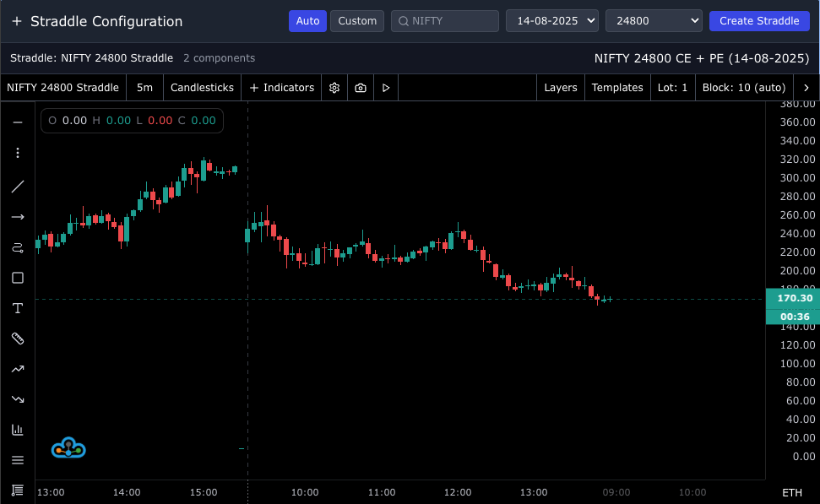The height and width of the screenshot is (504, 820).
Task: Click the plus icon beside Straddle Configuration
Action: tap(17, 21)
